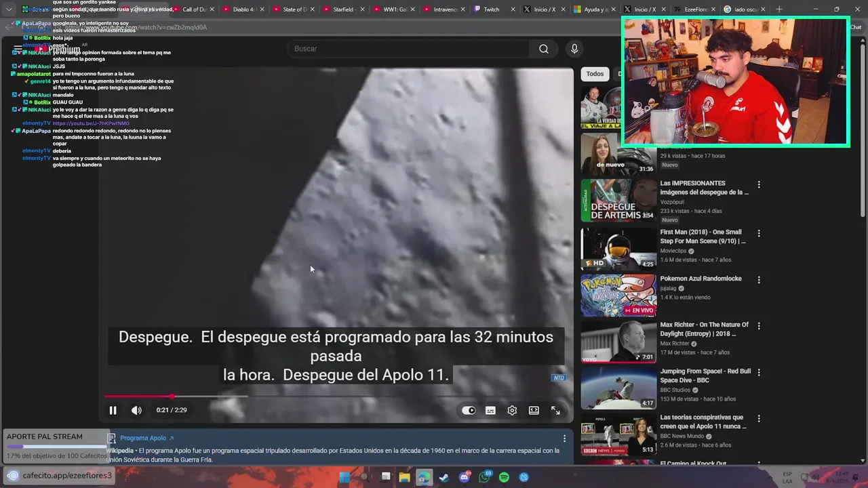Open BBC Studios channel name
Viewport: 868px width, 488px height.
pos(675,390)
